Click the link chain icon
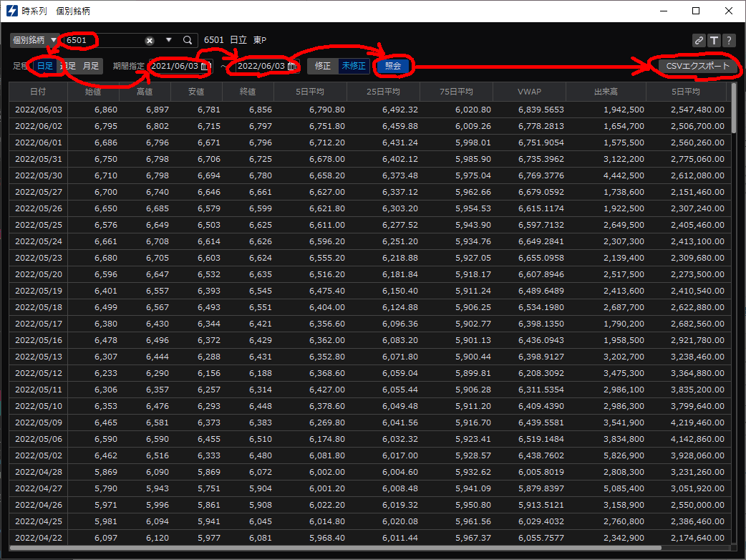Screen dimensions: 746x560 coord(699,41)
